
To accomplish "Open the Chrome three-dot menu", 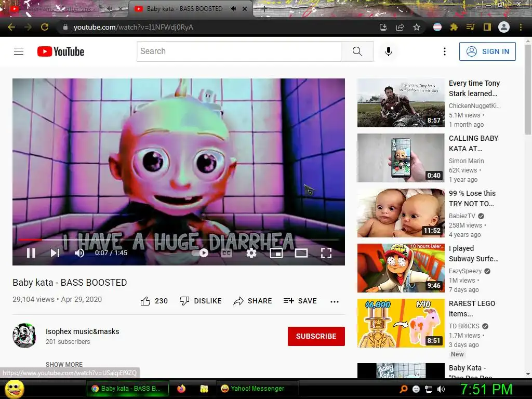I will tap(521, 27).
